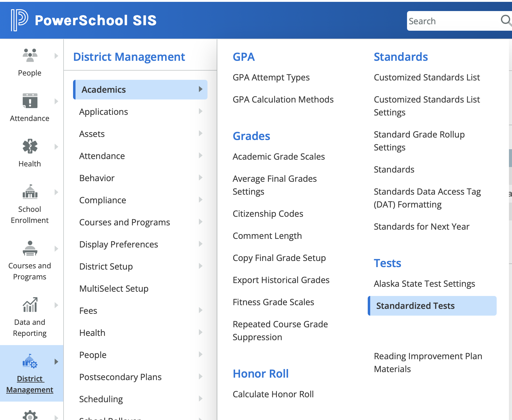
Task: Click the School Enrollment icon
Action: point(29,193)
